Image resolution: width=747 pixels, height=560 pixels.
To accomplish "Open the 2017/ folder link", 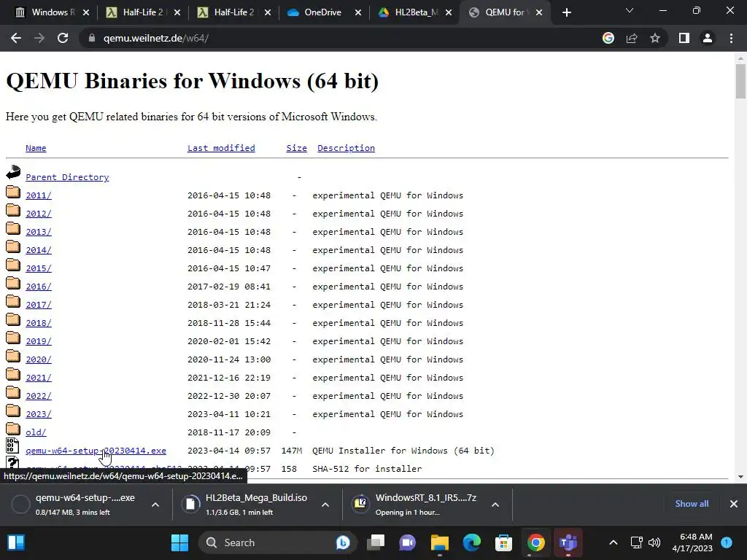I will [39, 305].
